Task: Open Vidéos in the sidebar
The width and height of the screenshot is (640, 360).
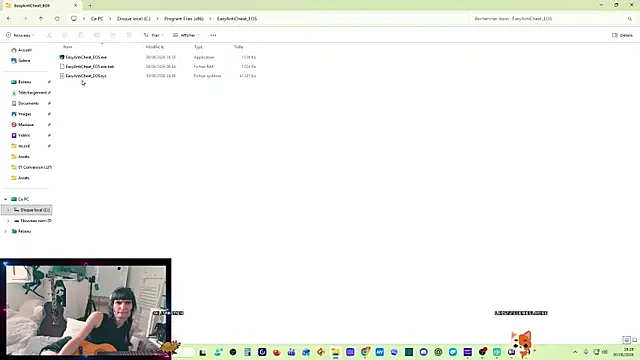Action: [x=24, y=135]
